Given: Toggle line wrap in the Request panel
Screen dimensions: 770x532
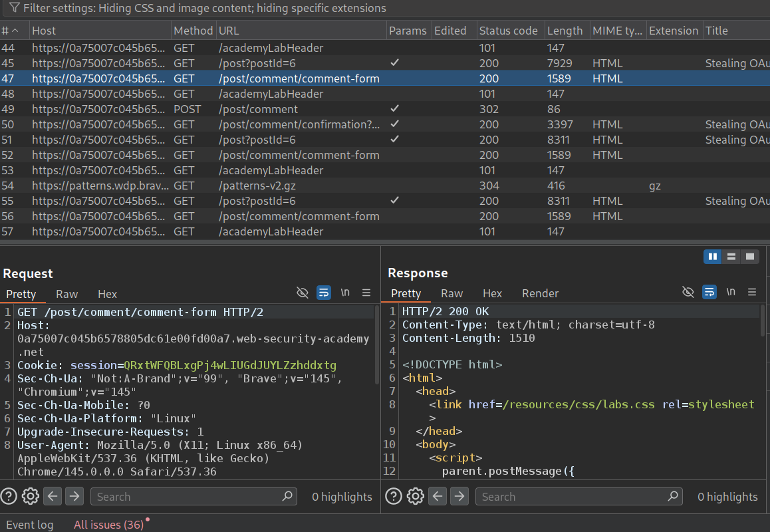Looking at the screenshot, I should click(324, 293).
